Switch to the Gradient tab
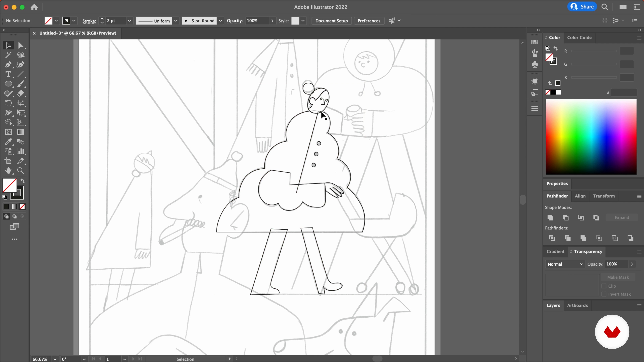 (x=555, y=252)
